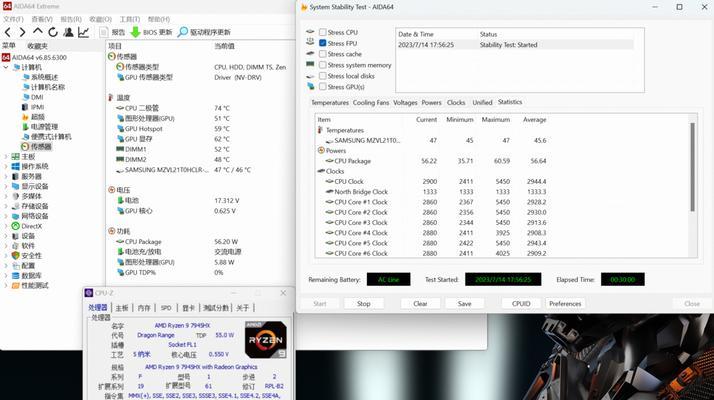Refresh the AIDA64 sensor page
This screenshot has height=400, width=714.
53,32
